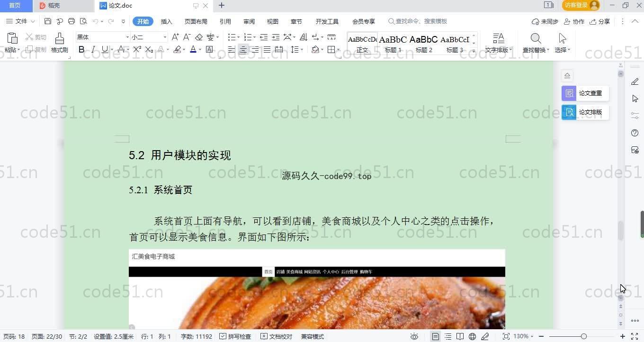Expand the 文件 menu arrow
Image resolution: width=644 pixels, height=342 pixels.
coord(33,21)
